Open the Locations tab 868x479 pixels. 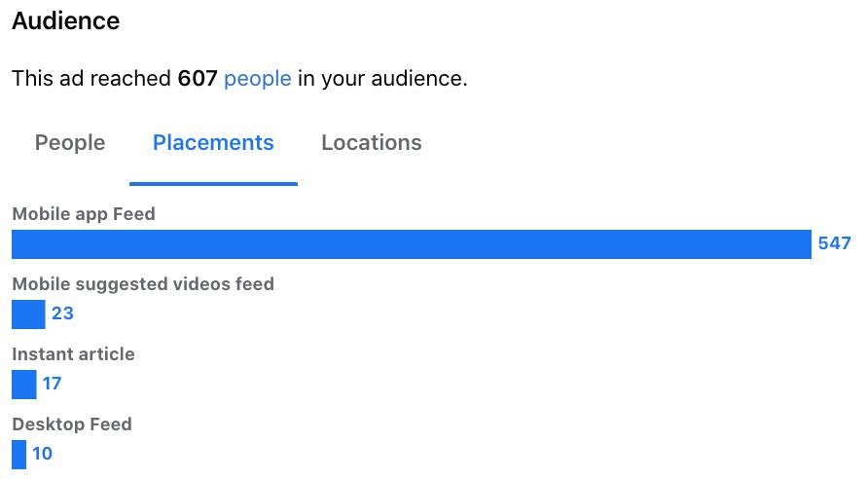click(371, 143)
